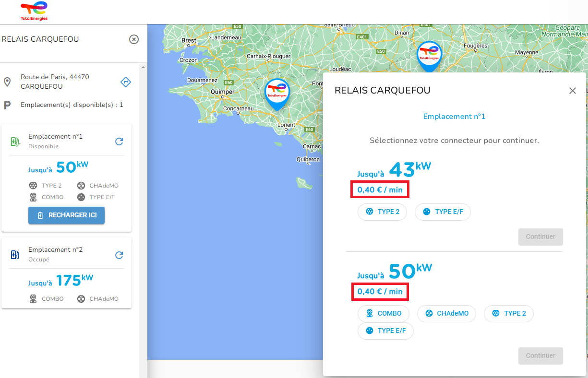Refresh Emplacement n°1 status
The height and width of the screenshot is (378, 588).
coord(120,141)
